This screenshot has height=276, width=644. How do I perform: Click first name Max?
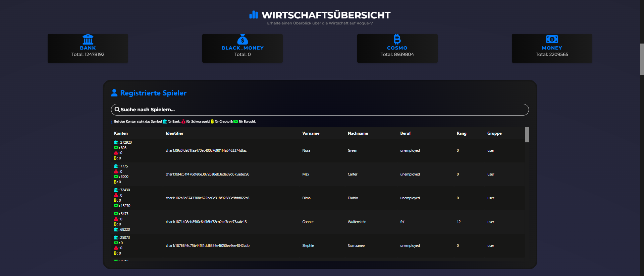[306, 174]
